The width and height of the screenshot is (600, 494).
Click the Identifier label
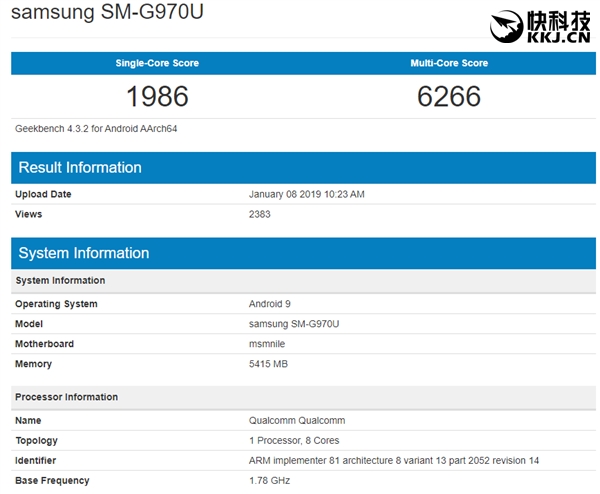pyautogui.click(x=36, y=460)
